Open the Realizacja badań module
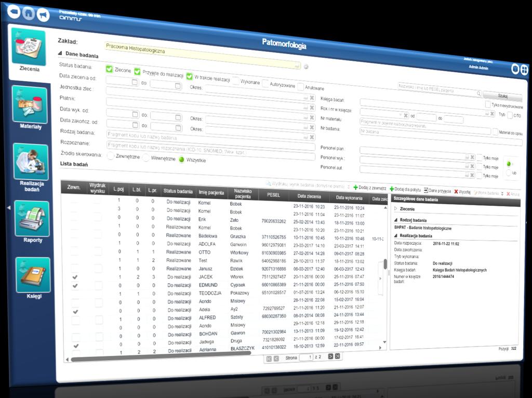Screen dimensions: 532x398 pos(31,168)
